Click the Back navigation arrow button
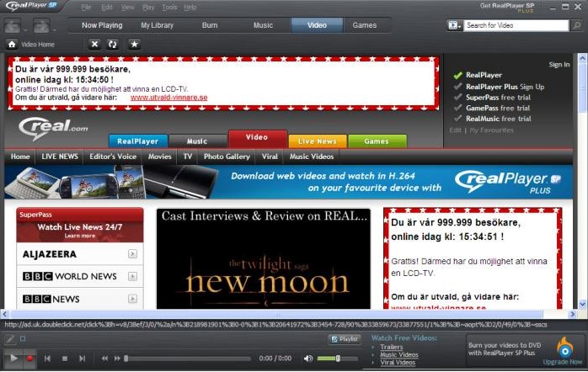 click(13, 26)
